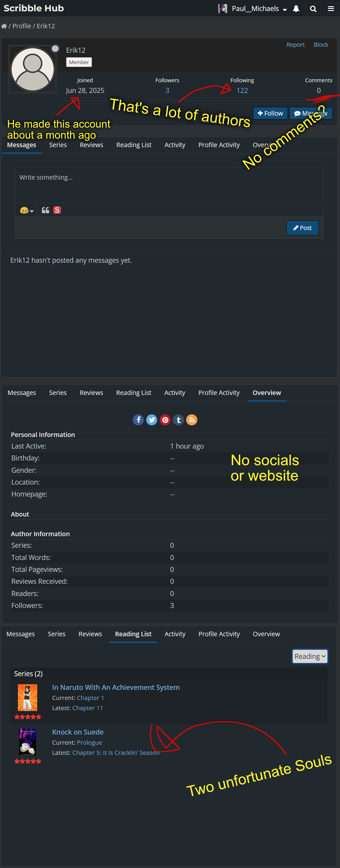The width and height of the screenshot is (340, 868).
Task: Share profile via the Facebook icon
Action: (x=138, y=419)
